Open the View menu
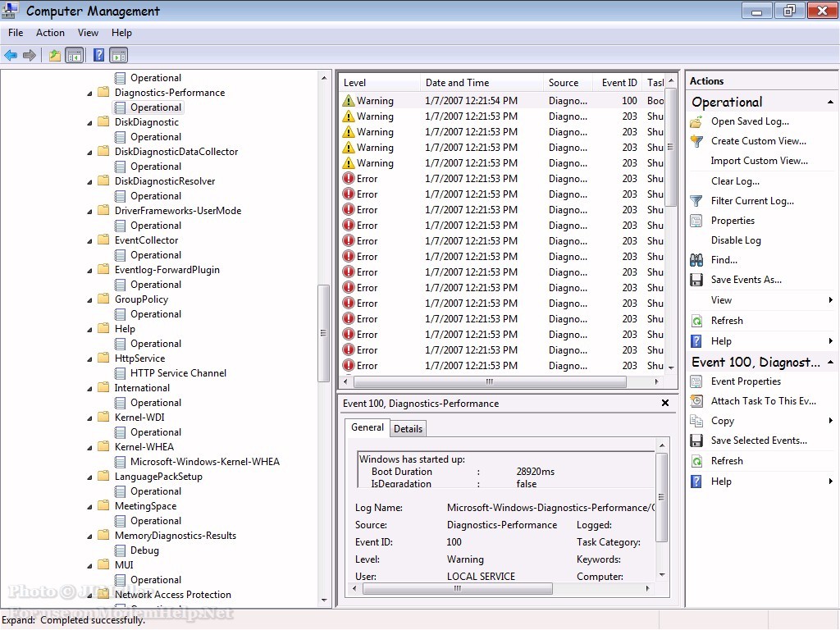The image size is (840, 630). (x=88, y=33)
